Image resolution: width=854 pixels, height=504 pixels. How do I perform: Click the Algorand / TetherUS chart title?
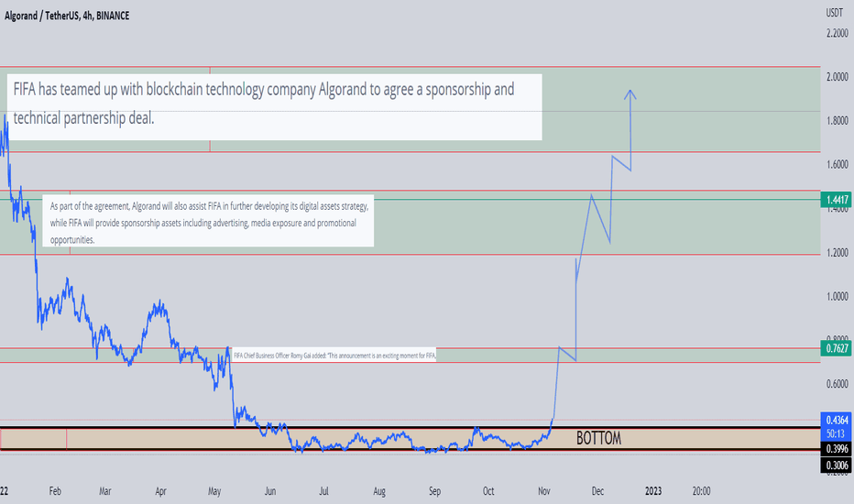(67, 16)
